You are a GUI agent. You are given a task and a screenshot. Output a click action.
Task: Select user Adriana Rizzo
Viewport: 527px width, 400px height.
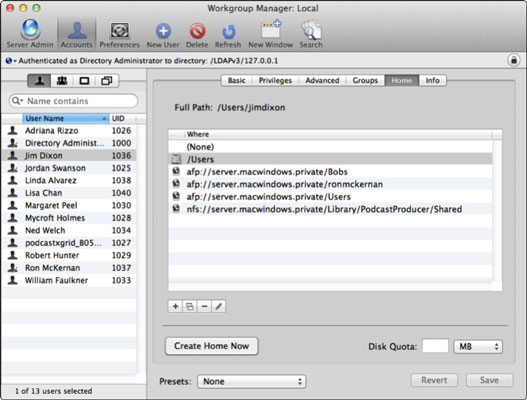[x=69, y=130]
